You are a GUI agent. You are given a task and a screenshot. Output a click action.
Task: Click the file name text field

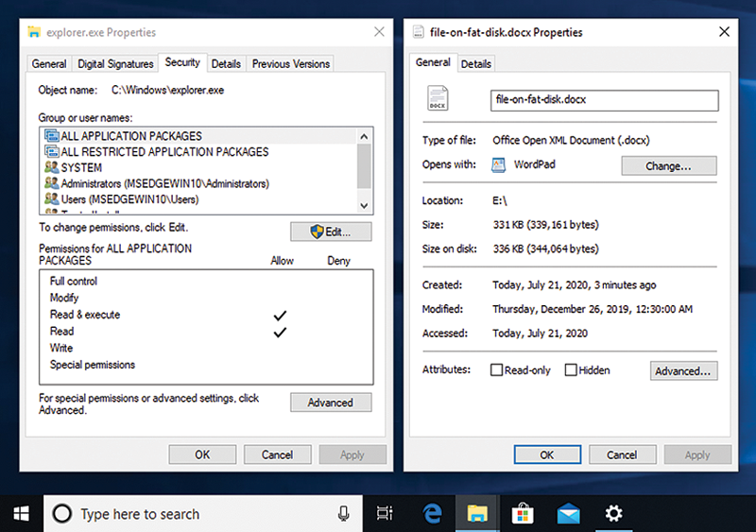pos(605,100)
